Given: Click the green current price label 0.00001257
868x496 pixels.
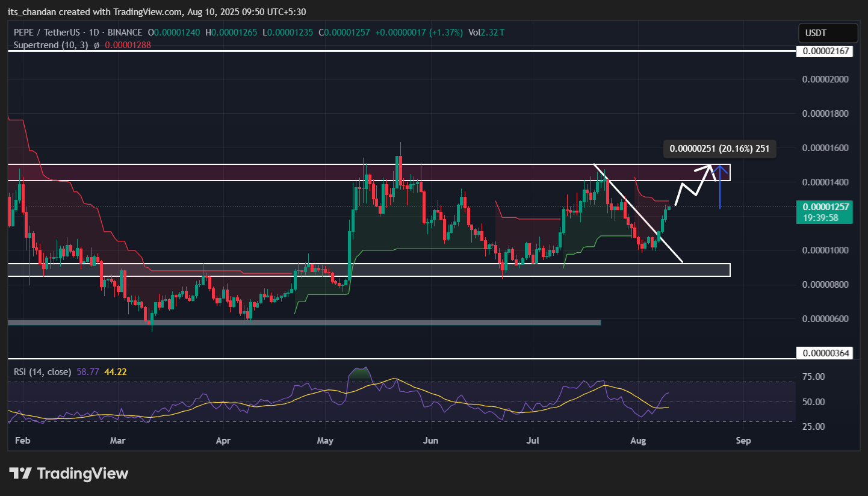Looking at the screenshot, I should [825, 207].
